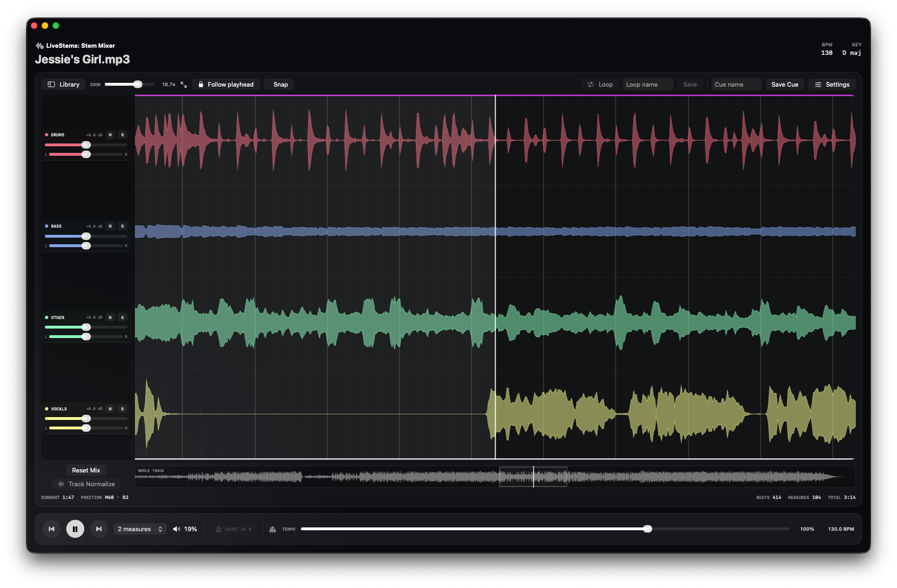Click the zoom slider handle
The image size is (897, 588).
tap(138, 84)
